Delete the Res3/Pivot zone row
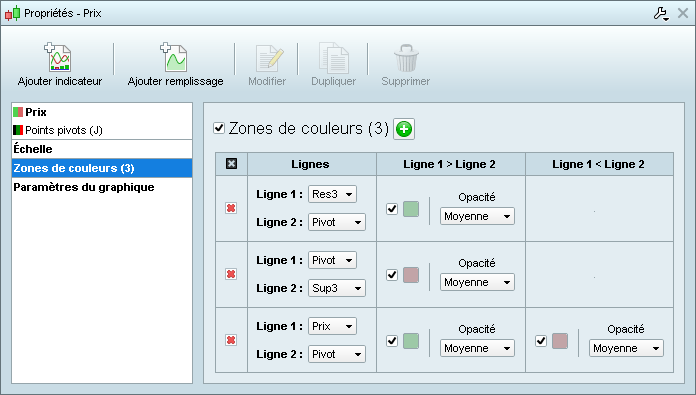 (231, 208)
